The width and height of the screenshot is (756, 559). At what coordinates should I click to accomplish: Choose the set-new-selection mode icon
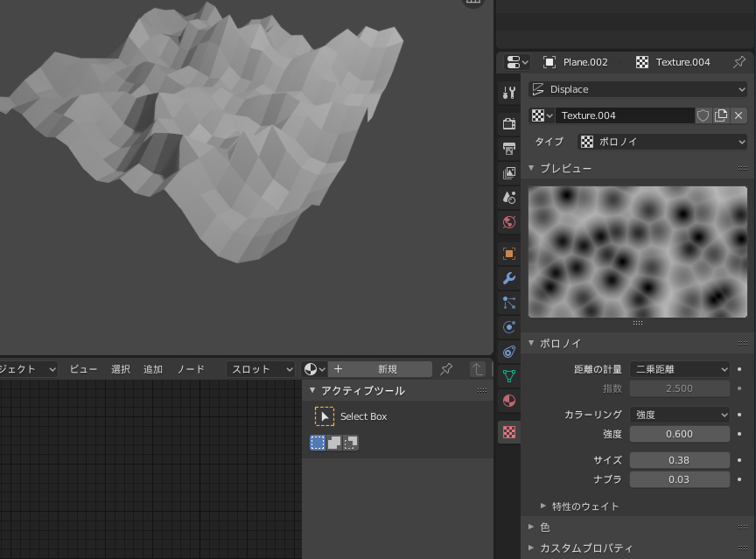tap(318, 443)
